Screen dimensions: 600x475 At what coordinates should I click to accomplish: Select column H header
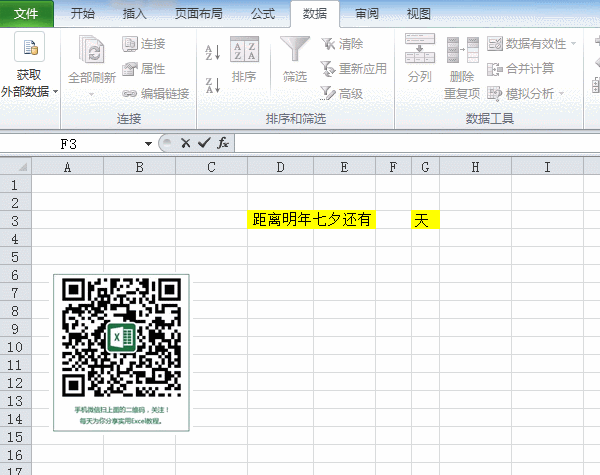coord(475,167)
